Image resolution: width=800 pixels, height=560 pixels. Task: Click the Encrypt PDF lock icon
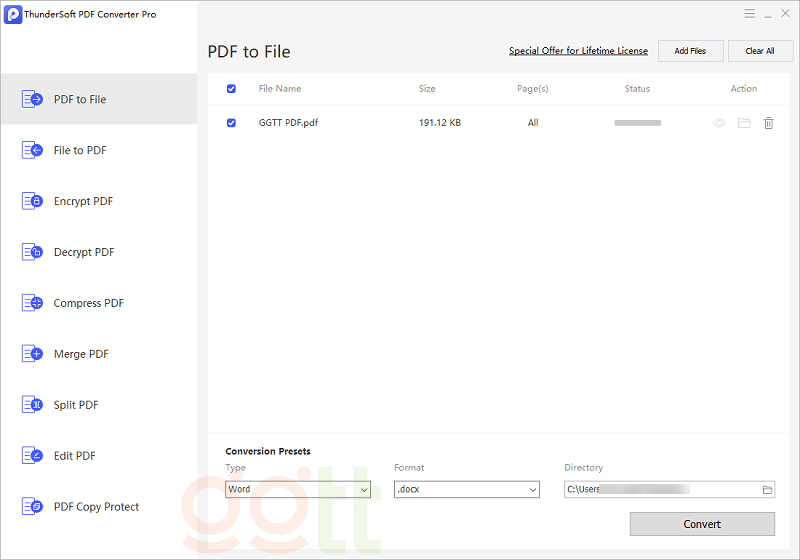point(32,201)
